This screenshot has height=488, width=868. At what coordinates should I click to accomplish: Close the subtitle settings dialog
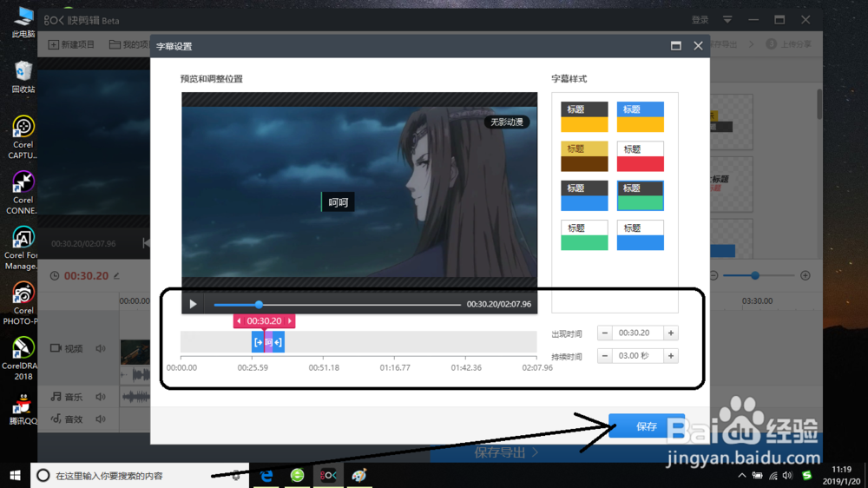point(698,46)
